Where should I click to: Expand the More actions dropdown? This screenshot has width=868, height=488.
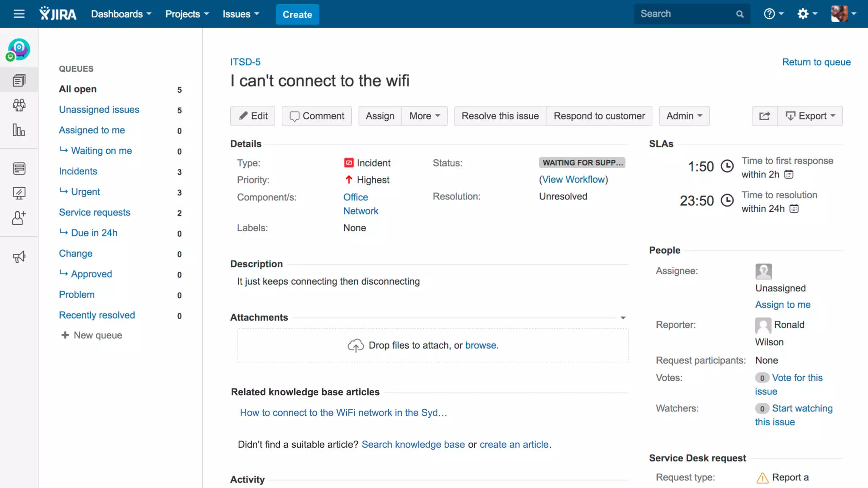pyautogui.click(x=424, y=116)
